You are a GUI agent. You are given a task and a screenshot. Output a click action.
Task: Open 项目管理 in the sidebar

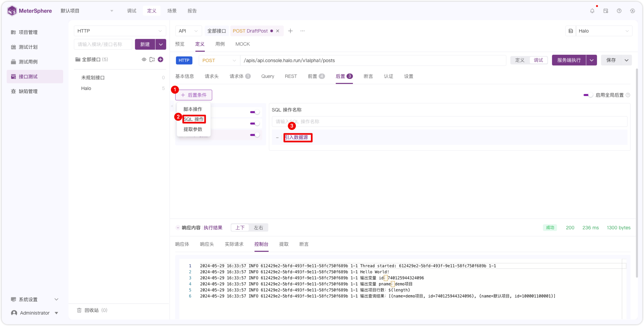(x=28, y=32)
